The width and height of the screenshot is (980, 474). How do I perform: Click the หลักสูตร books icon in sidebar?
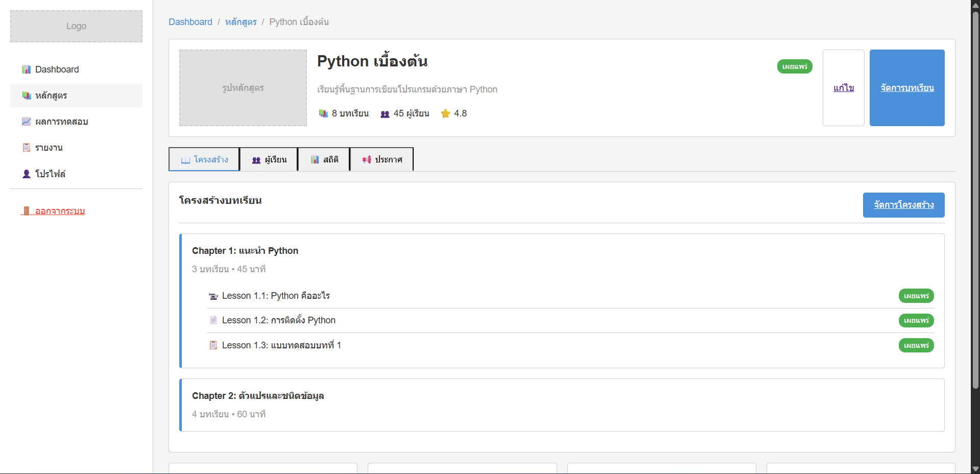click(x=27, y=96)
